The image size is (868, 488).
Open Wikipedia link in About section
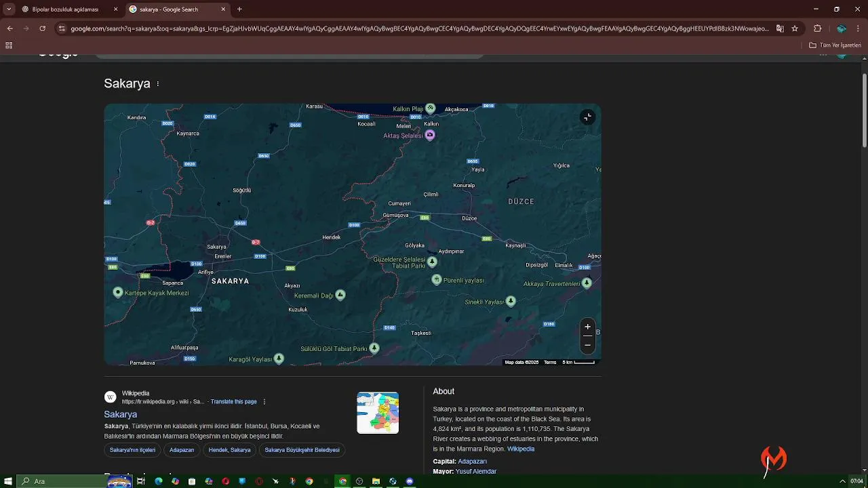coord(521,449)
